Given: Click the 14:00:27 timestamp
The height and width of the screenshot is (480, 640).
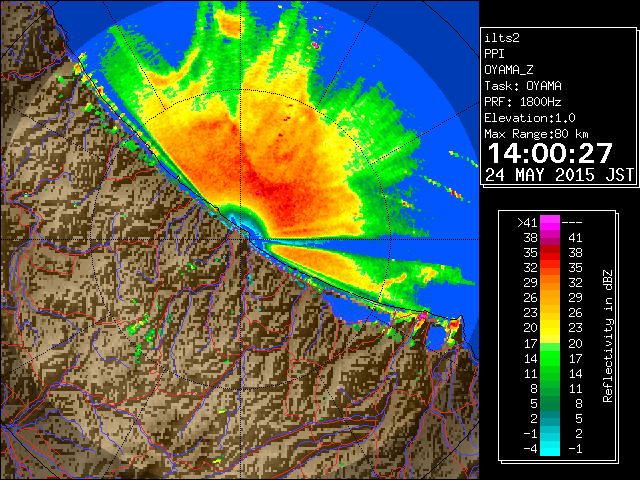Looking at the screenshot, I should click(x=550, y=153).
